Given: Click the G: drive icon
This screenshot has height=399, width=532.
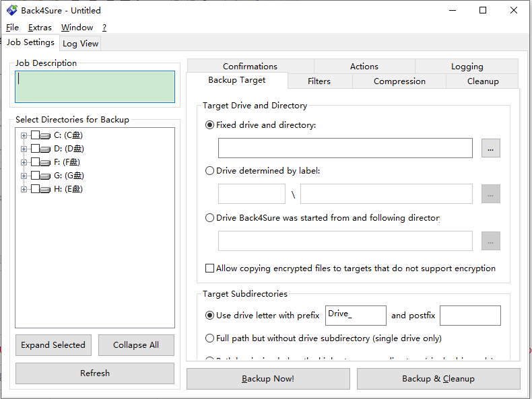Looking at the screenshot, I should [x=46, y=176].
